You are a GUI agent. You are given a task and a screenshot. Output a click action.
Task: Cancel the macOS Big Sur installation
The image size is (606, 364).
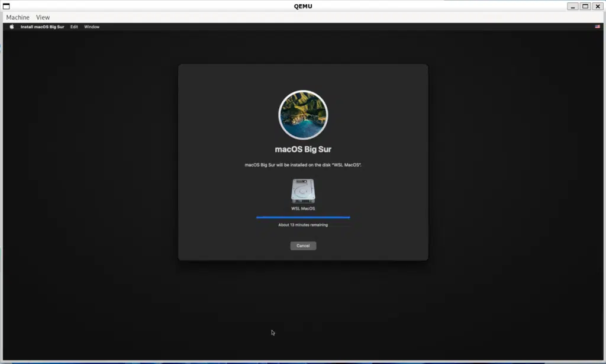pos(303,246)
